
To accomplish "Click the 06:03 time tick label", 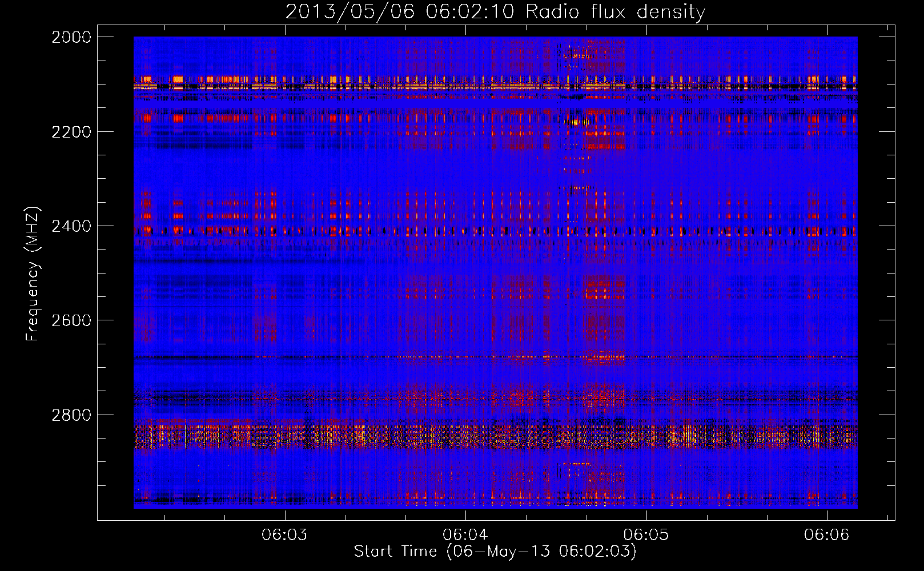I will pyautogui.click(x=284, y=534).
